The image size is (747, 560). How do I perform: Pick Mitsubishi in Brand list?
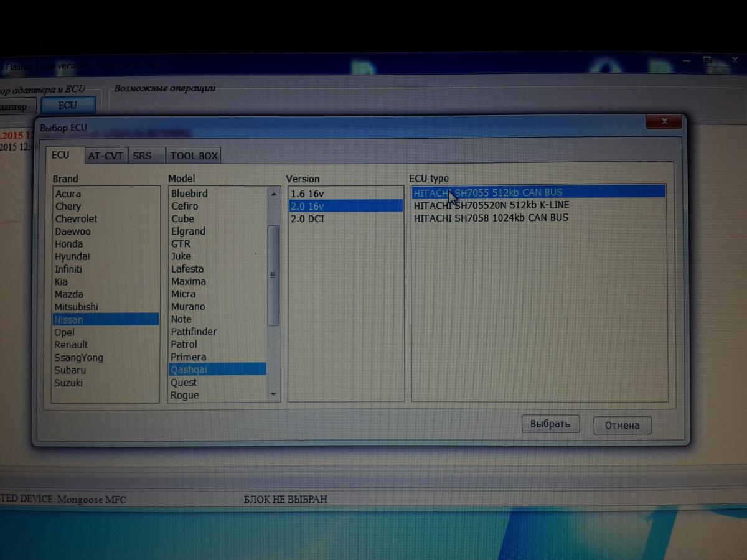(x=105, y=307)
